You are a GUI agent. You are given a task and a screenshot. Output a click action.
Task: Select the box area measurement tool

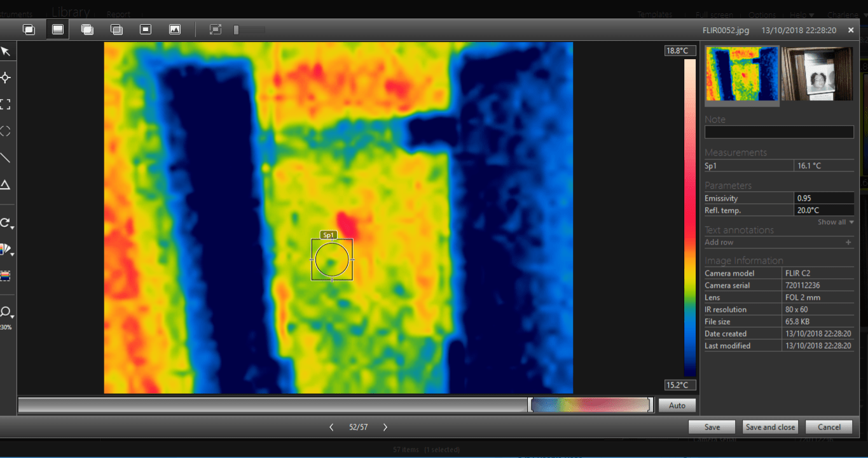(x=6, y=104)
